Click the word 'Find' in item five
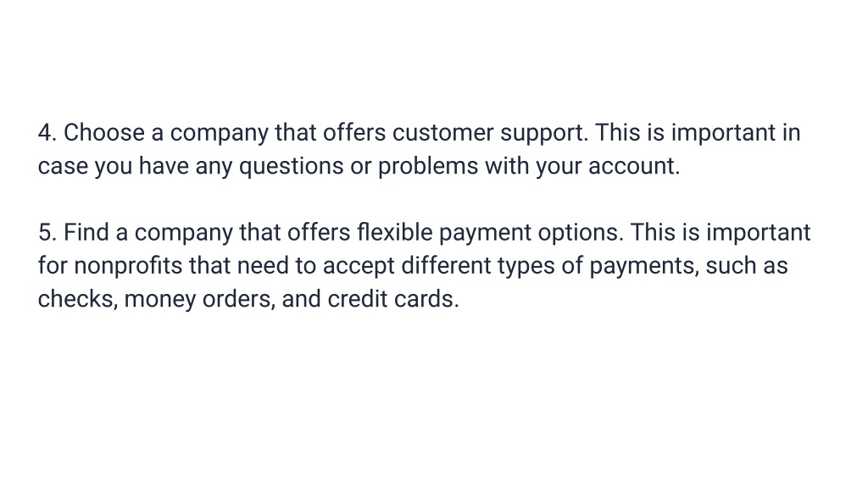 (x=86, y=232)
